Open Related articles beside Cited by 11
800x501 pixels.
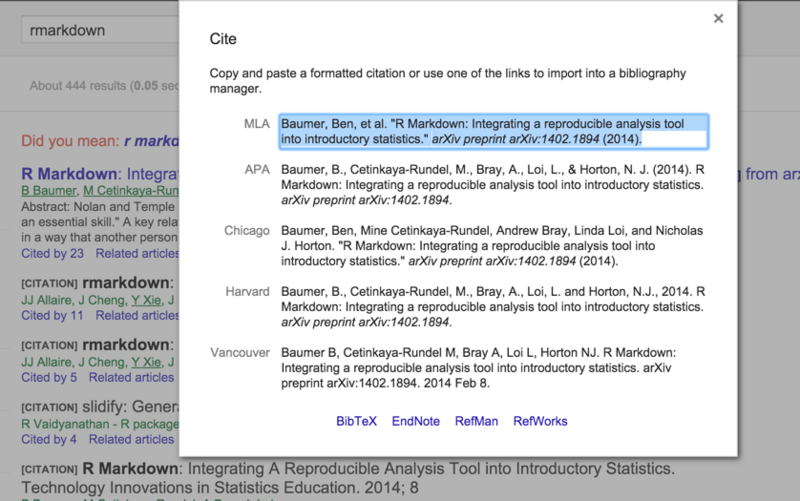(x=137, y=316)
